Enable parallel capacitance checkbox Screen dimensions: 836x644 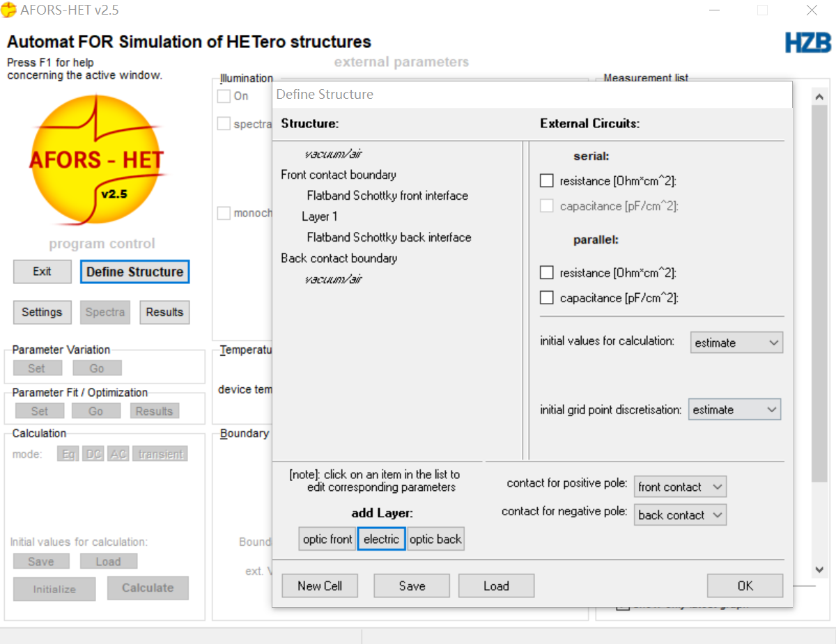click(547, 298)
